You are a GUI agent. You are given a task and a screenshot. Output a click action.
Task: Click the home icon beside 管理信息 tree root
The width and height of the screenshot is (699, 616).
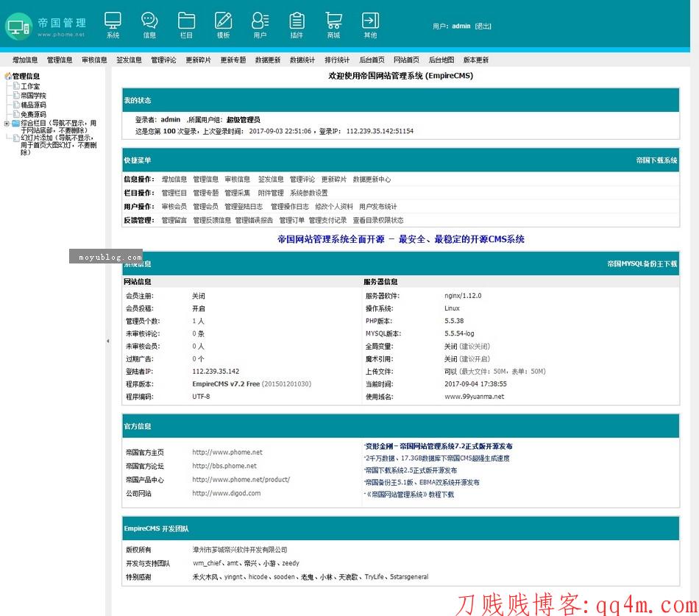pos(8,77)
